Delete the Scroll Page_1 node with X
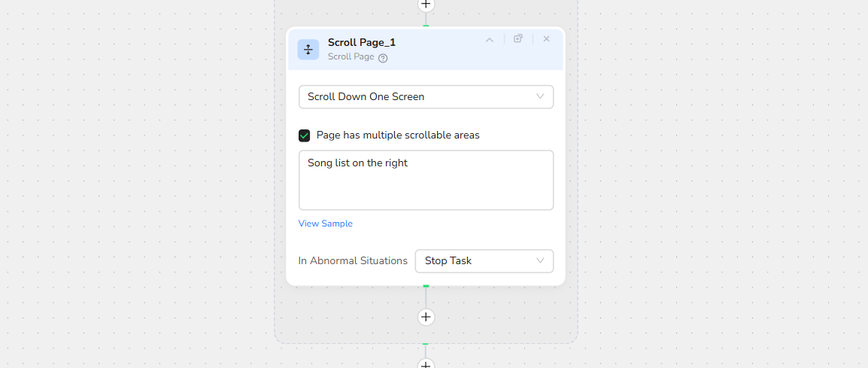The image size is (868, 368). [x=546, y=38]
